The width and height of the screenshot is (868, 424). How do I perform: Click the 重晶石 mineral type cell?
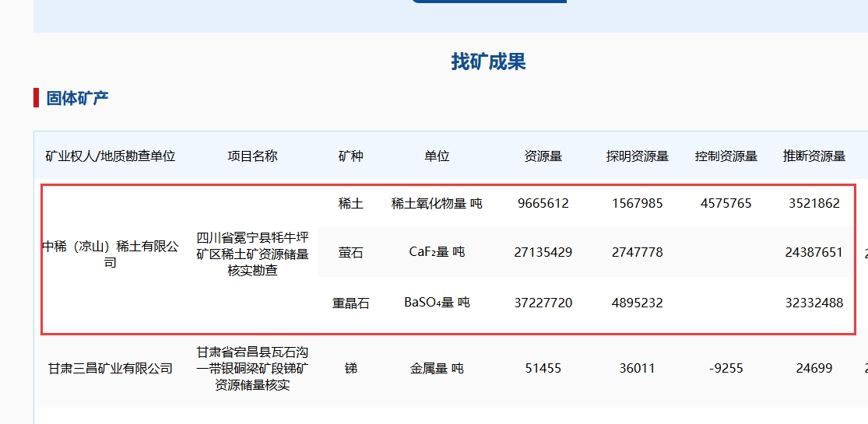pyautogui.click(x=351, y=303)
